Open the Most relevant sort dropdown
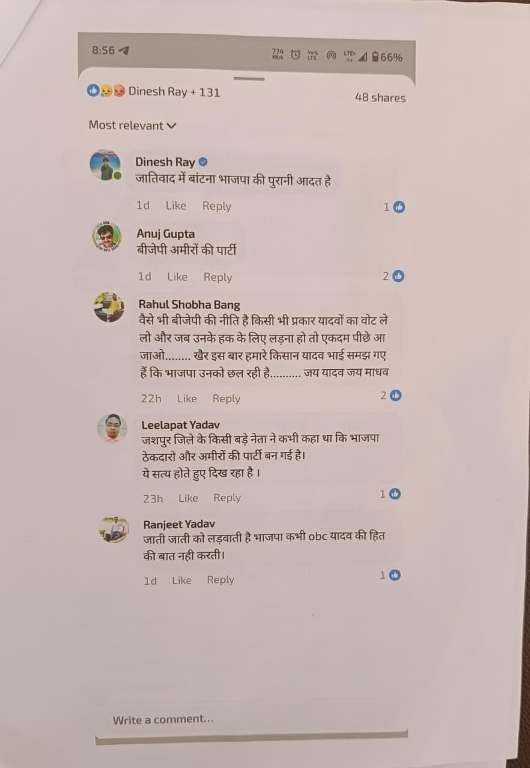 coord(132,125)
